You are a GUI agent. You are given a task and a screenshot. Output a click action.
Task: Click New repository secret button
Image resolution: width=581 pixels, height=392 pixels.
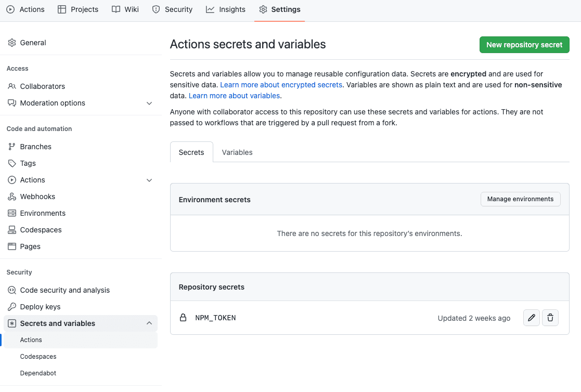524,45
